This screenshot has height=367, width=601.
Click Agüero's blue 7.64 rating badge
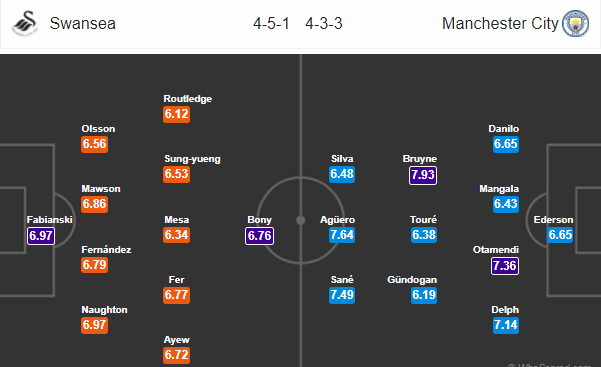click(342, 235)
